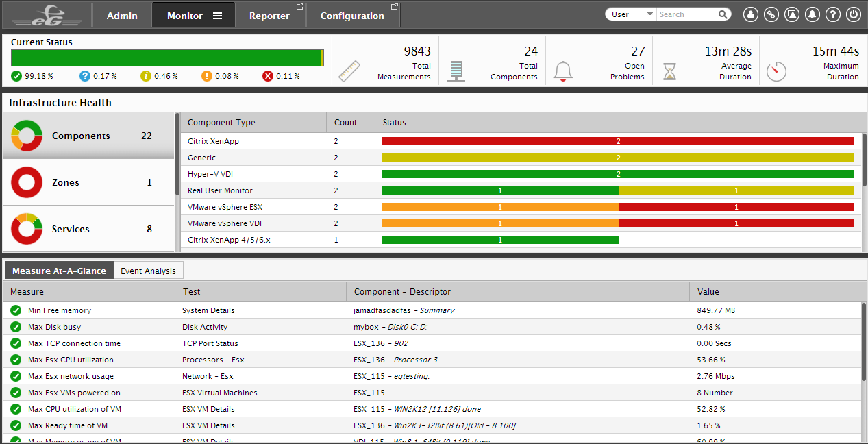Open the alarm warning monitor icon

(x=792, y=14)
